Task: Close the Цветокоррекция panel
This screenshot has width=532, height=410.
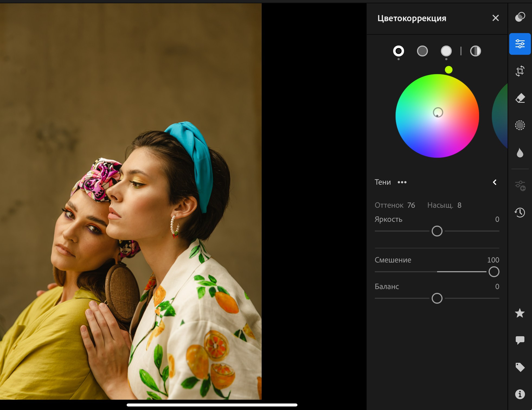Action: [495, 18]
